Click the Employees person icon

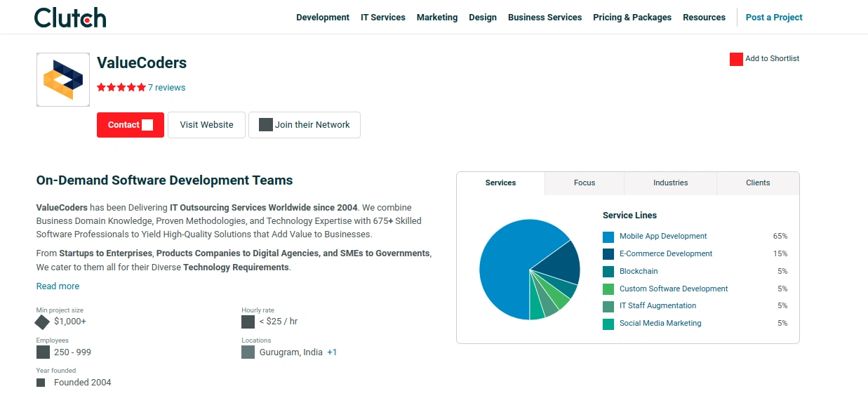43,352
